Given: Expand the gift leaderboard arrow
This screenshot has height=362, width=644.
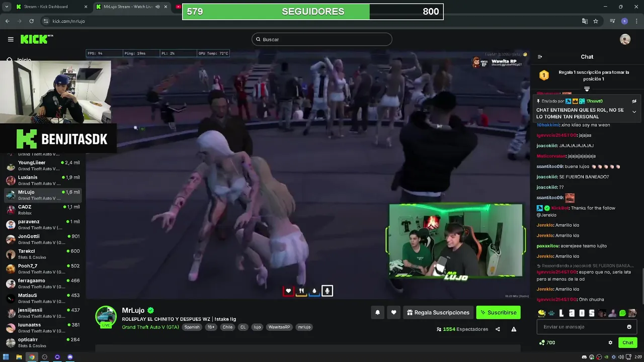Looking at the screenshot, I should 587,89.
